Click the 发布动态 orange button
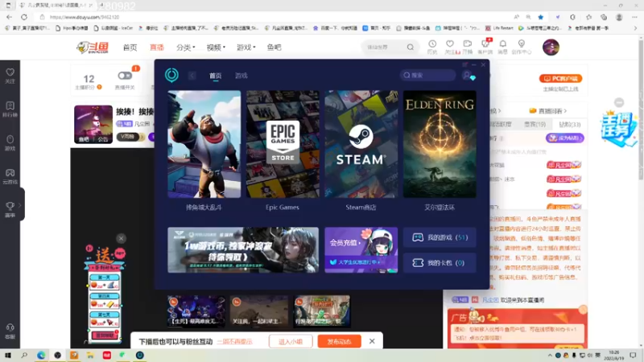The height and width of the screenshot is (362, 644). point(339,341)
